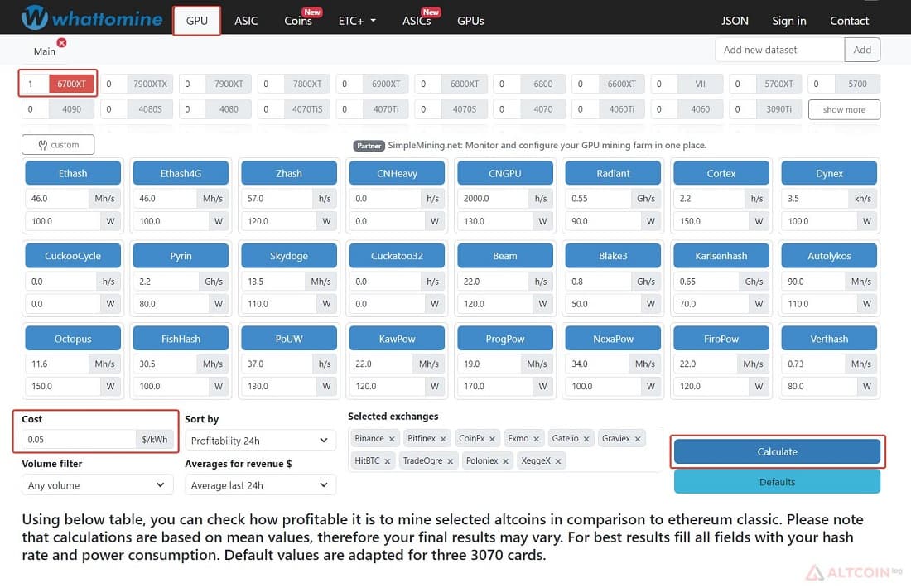Remove Poloniex exchange tag
This screenshot has height=588, width=911.
(x=505, y=461)
